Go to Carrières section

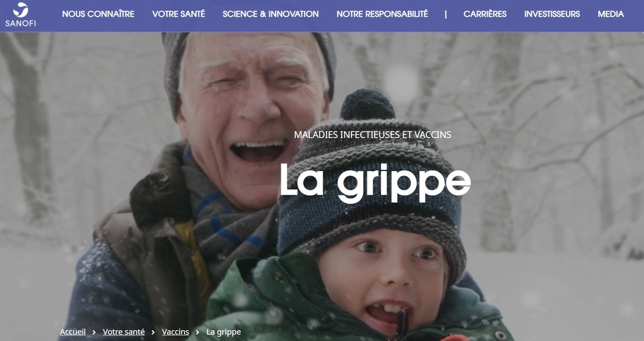tap(485, 14)
